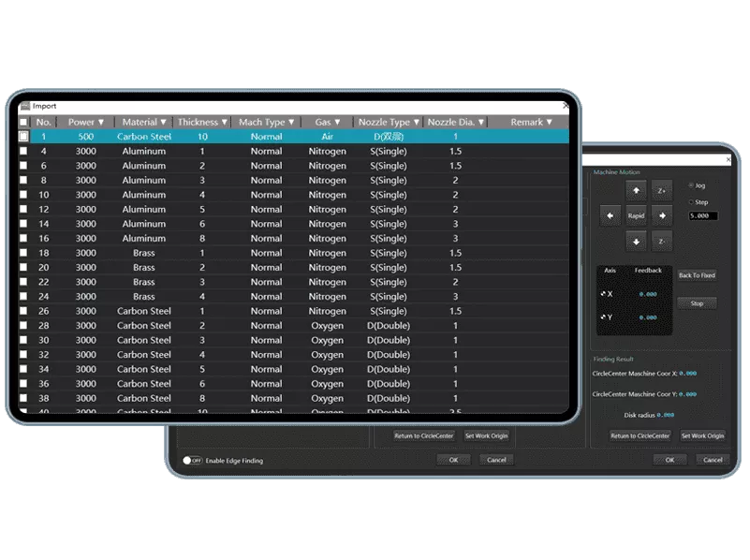Check the select-all checkbox in table header
The height and width of the screenshot is (560, 750).
(x=23, y=123)
